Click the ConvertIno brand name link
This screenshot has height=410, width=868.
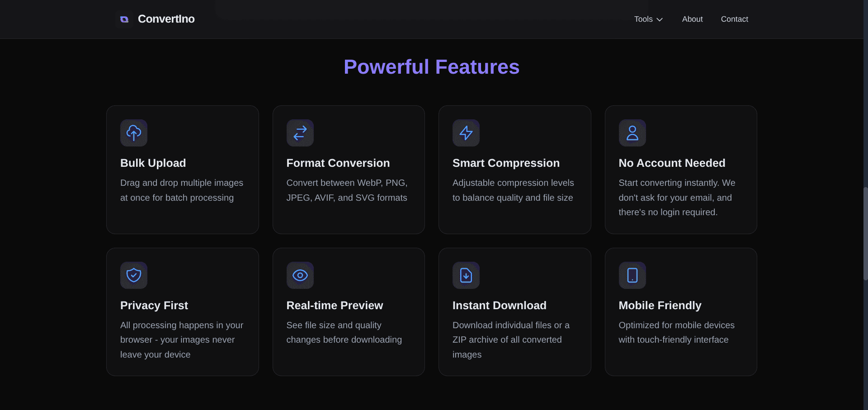tap(166, 19)
